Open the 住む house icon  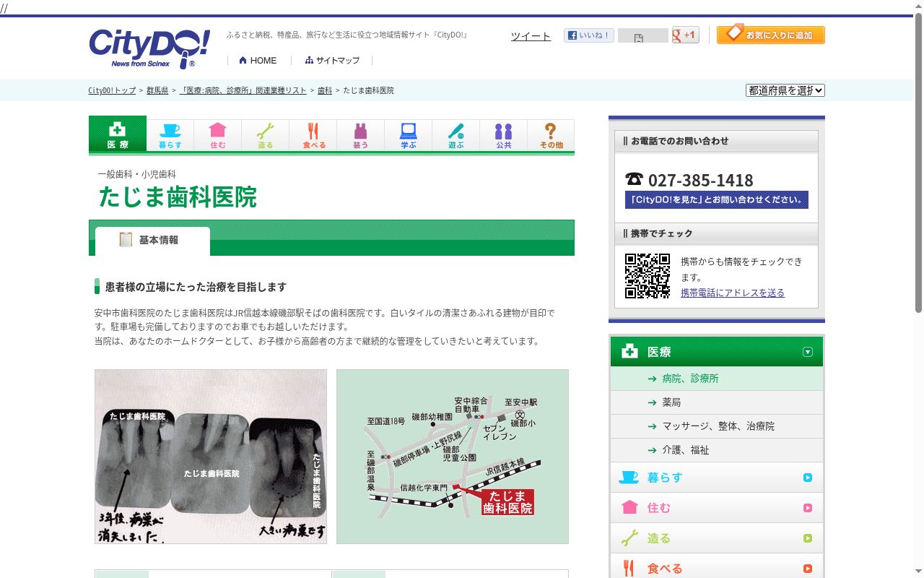[x=218, y=135]
